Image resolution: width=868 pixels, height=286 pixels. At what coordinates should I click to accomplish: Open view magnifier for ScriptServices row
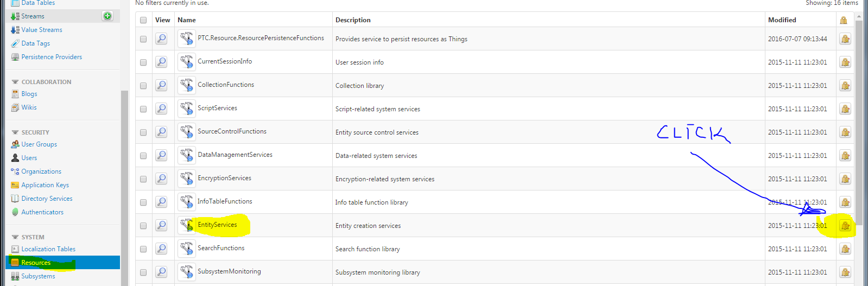pyautogui.click(x=161, y=109)
